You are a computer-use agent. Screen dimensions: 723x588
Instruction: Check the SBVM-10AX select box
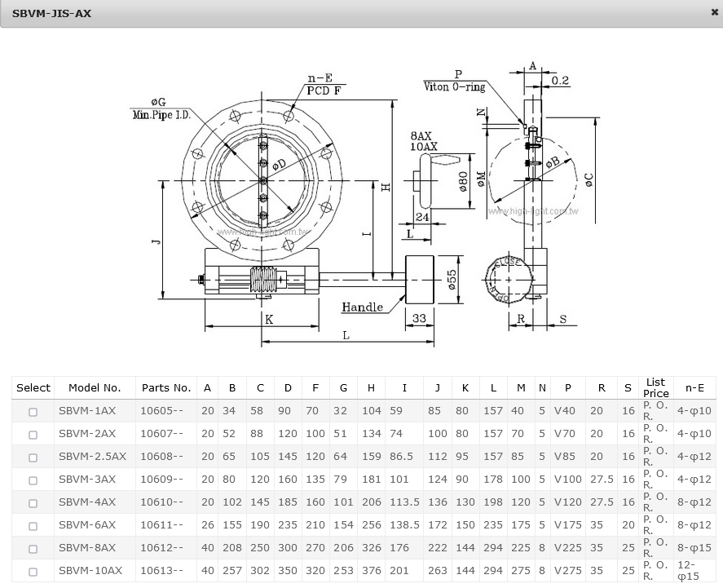(x=33, y=572)
